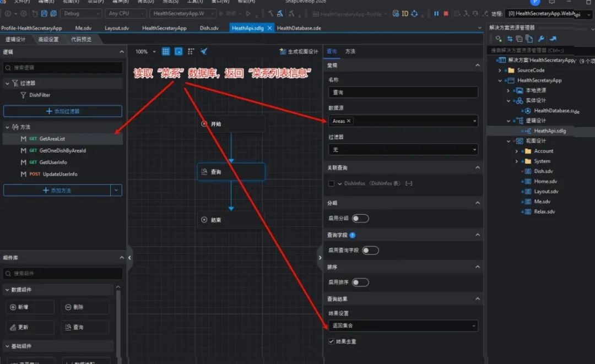Uncheck the 结果去重 checkbox
This screenshot has height=364, width=595.
pos(331,341)
